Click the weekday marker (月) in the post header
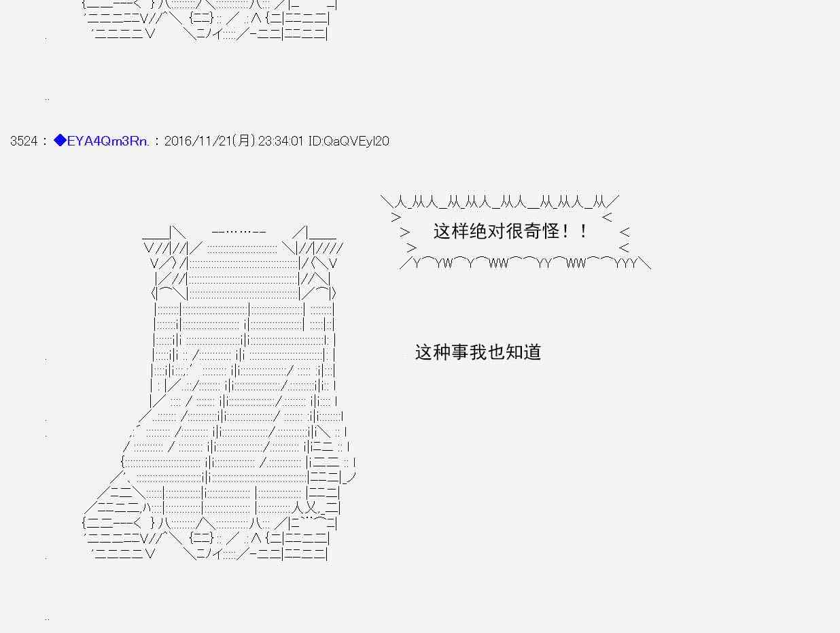 pyautogui.click(x=244, y=141)
